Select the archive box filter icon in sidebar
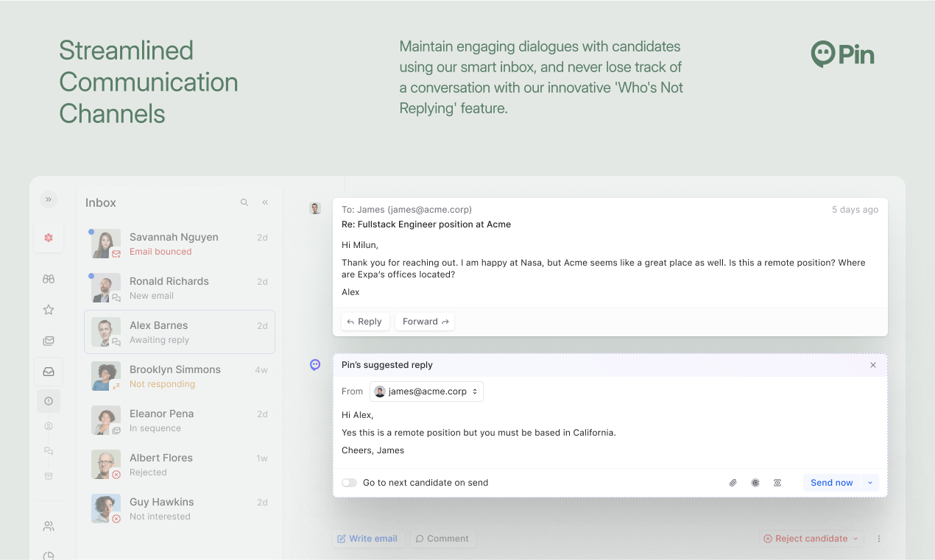Screen dimensions: 935x560 coord(49,476)
